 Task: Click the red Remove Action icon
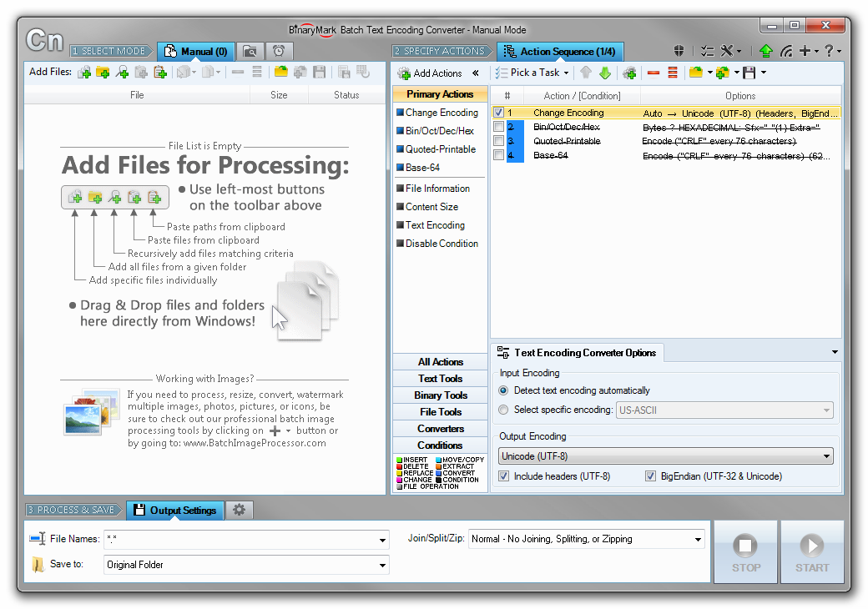(x=655, y=73)
